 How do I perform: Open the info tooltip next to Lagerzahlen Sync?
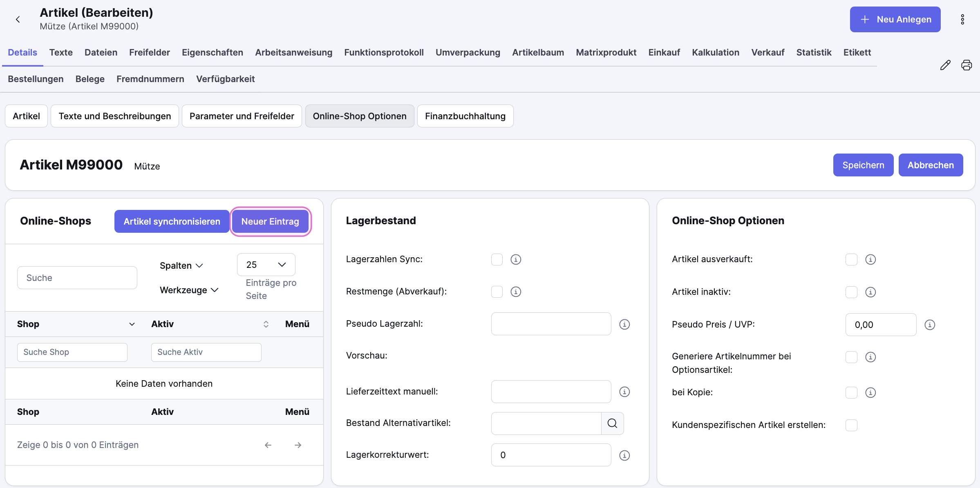(x=515, y=259)
